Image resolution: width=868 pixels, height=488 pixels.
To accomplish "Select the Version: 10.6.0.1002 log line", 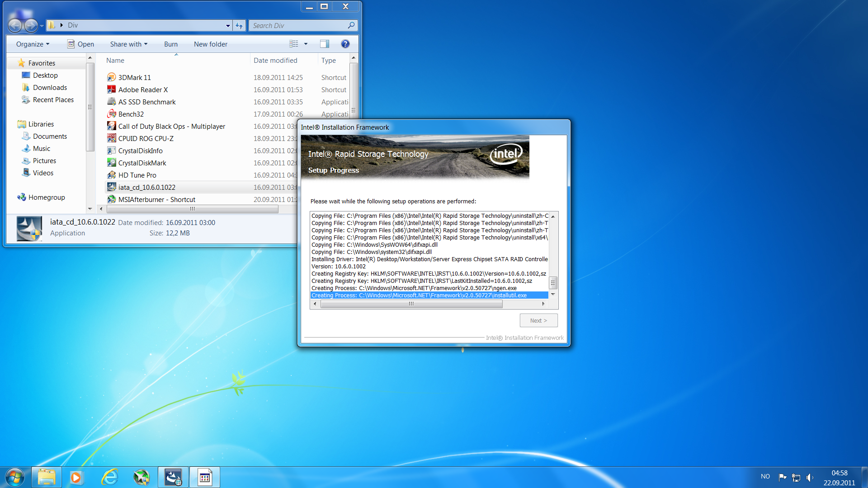I will 339,266.
